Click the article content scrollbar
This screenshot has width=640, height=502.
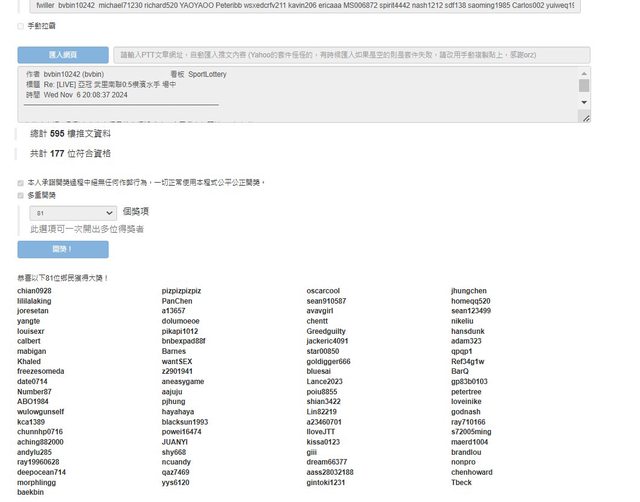click(584, 96)
